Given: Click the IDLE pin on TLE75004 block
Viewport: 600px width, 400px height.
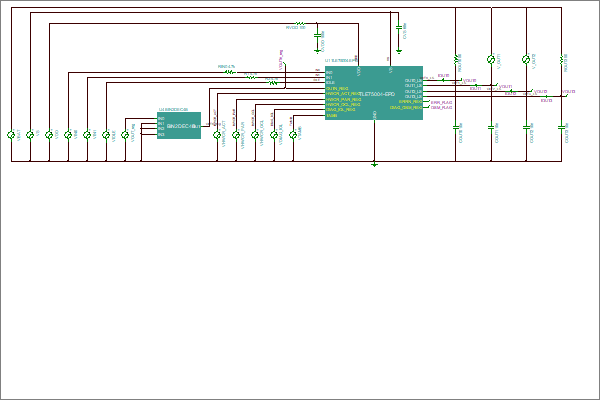Looking at the screenshot, I should coord(330,83).
